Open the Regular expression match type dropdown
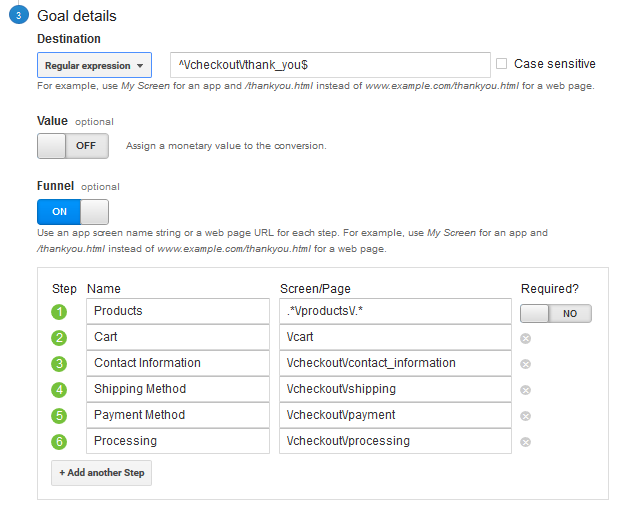Viewport: 618px width, 507px height. coord(94,66)
